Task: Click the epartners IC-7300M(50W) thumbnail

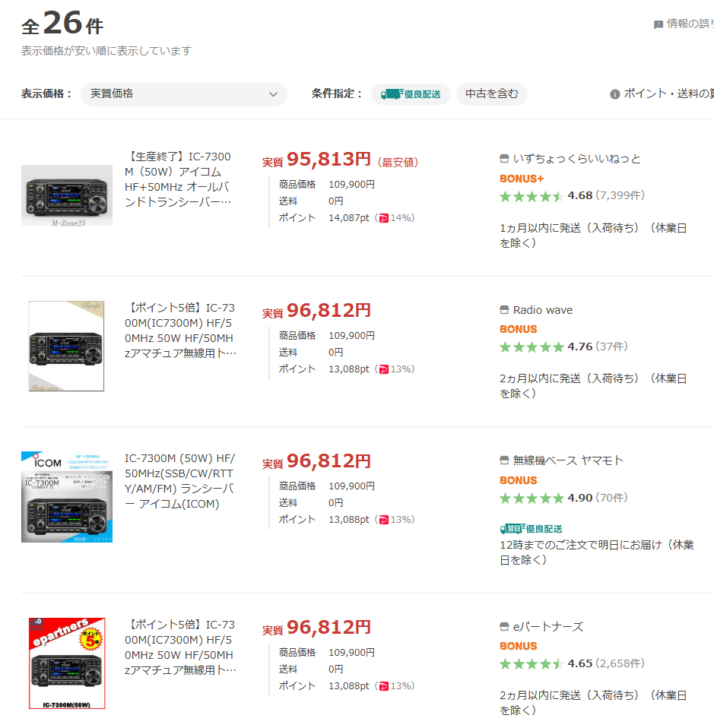Action: tap(67, 663)
